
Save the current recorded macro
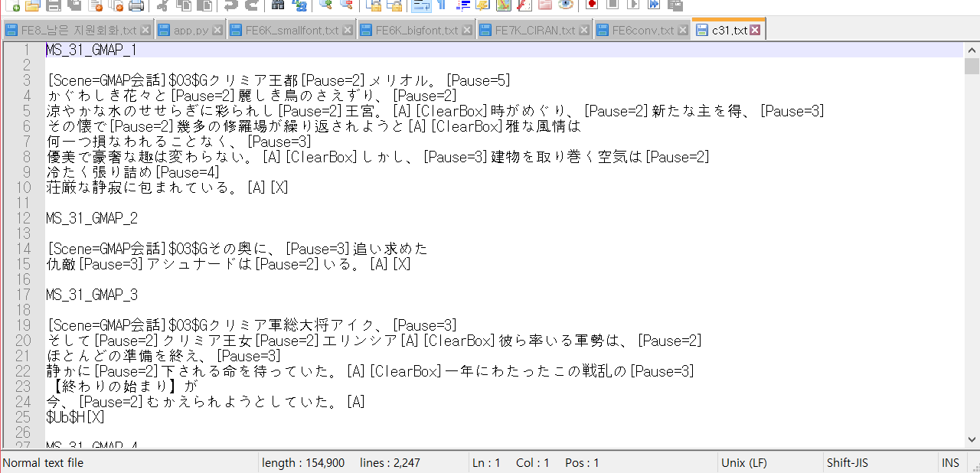tap(675, 5)
